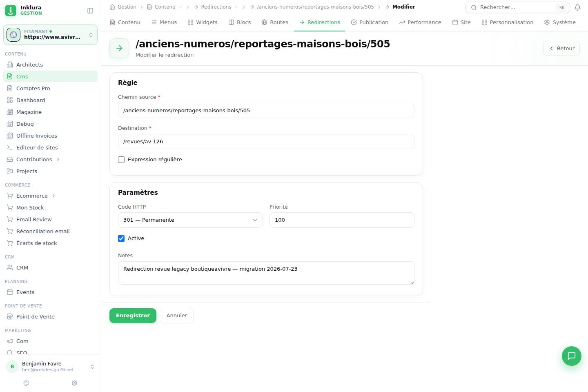
Task: Open the notifications bell icon
Action: pos(577,7)
